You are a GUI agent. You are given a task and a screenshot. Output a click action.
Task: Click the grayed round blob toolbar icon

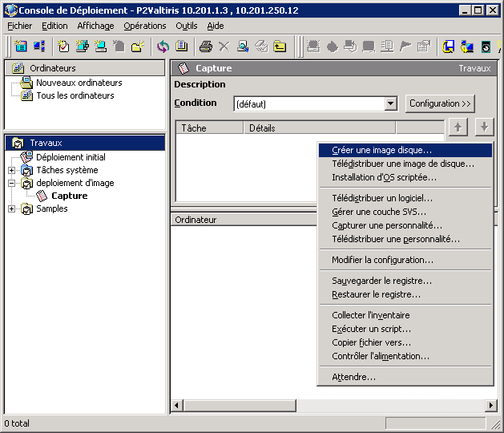click(x=332, y=47)
